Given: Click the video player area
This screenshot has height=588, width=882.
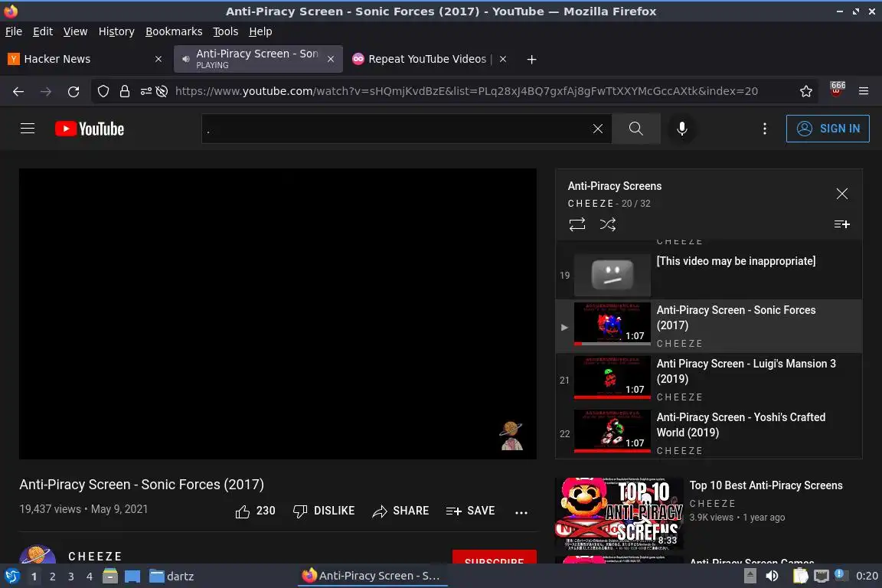Looking at the screenshot, I should [x=277, y=313].
